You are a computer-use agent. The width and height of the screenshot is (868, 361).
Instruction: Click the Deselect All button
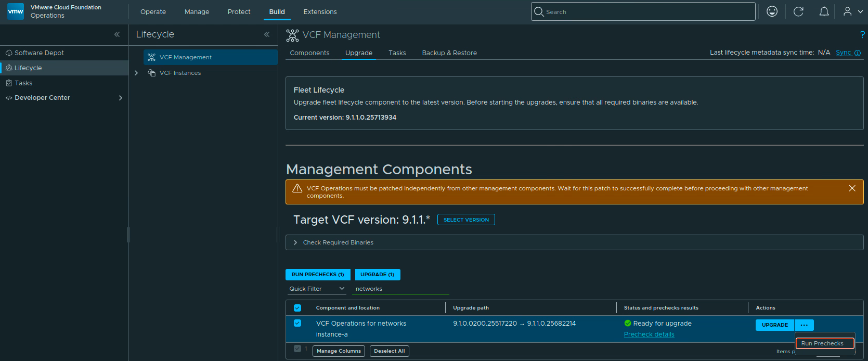pyautogui.click(x=390, y=351)
